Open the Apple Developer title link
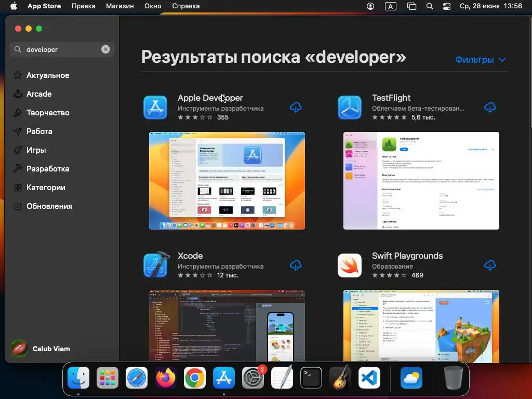 coord(210,98)
